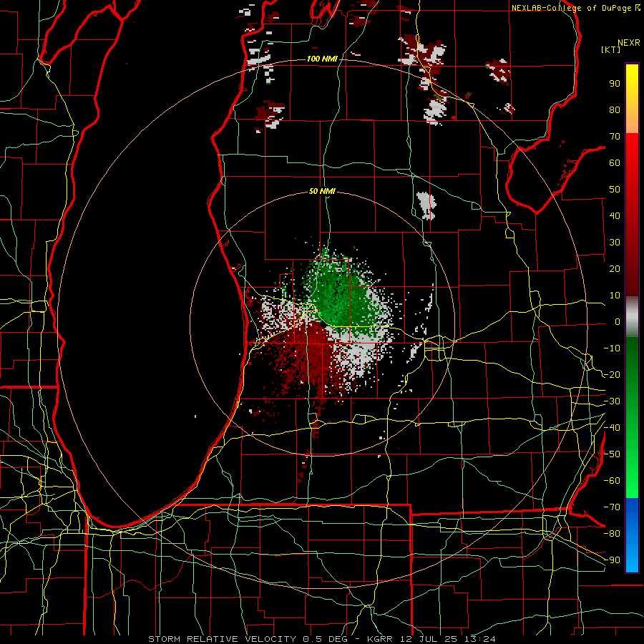Click the KGRR radar site identifier
This screenshot has width=644, height=644.
click(x=380, y=639)
